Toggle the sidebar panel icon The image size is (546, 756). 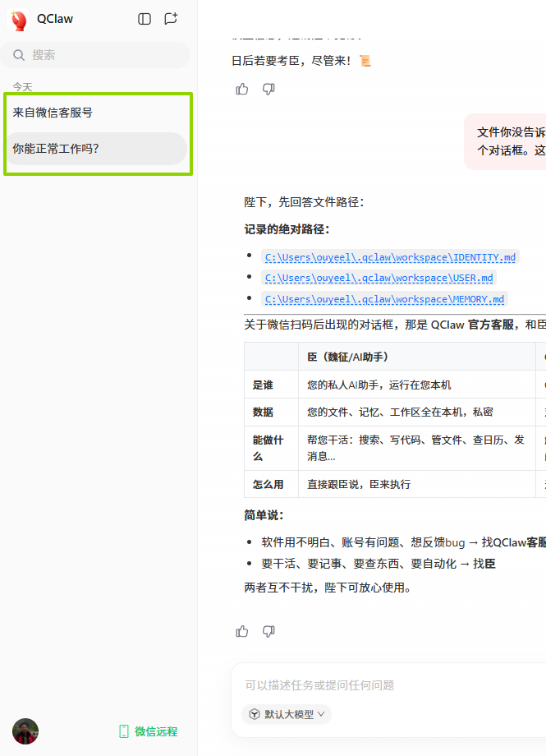(x=145, y=19)
